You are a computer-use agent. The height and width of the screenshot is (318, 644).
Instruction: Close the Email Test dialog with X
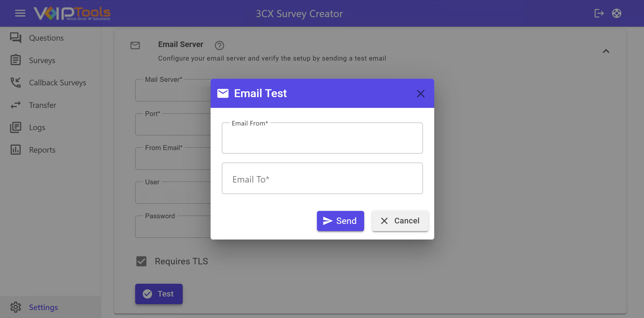(421, 94)
